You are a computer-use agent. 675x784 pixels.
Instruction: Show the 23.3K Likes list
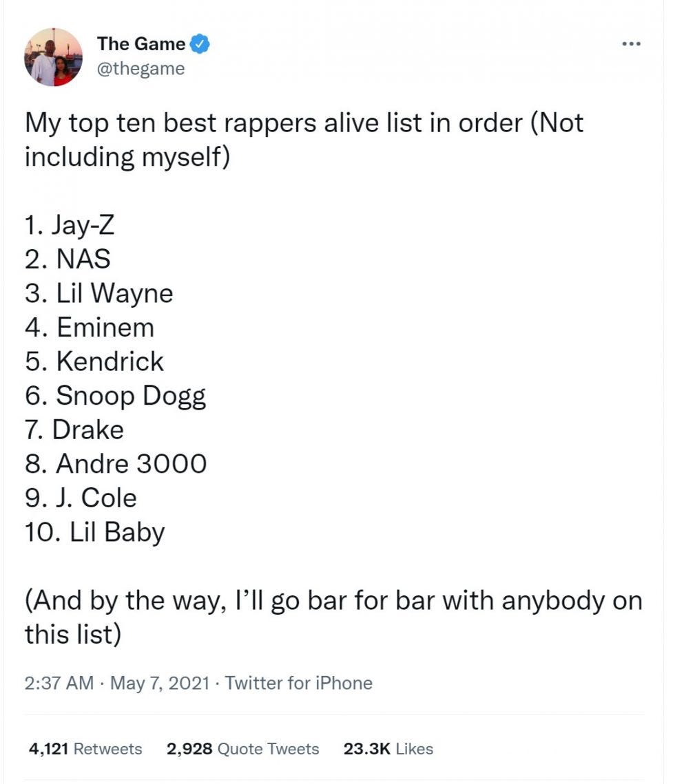click(x=388, y=748)
